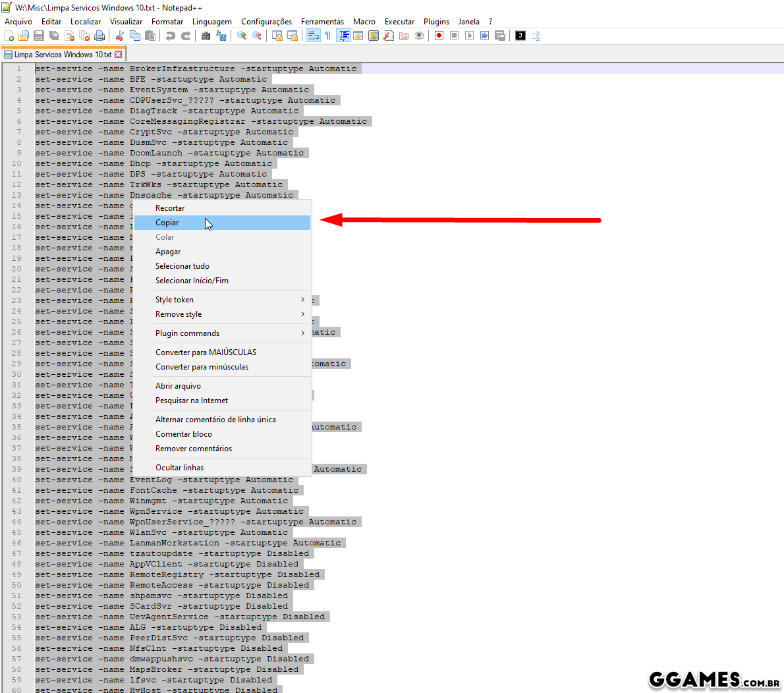Screen dimensions: 784x693
Task: Click the Zoom In magnifier icon
Action: coord(242,36)
